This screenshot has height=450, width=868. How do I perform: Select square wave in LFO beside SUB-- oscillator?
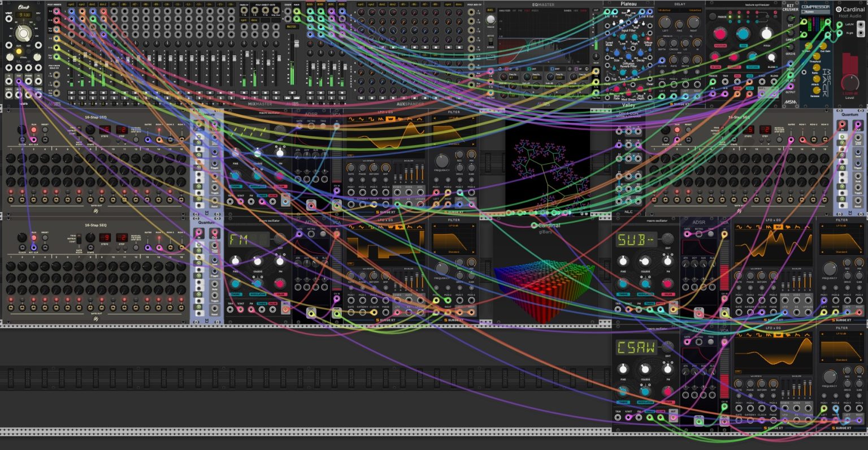759,227
